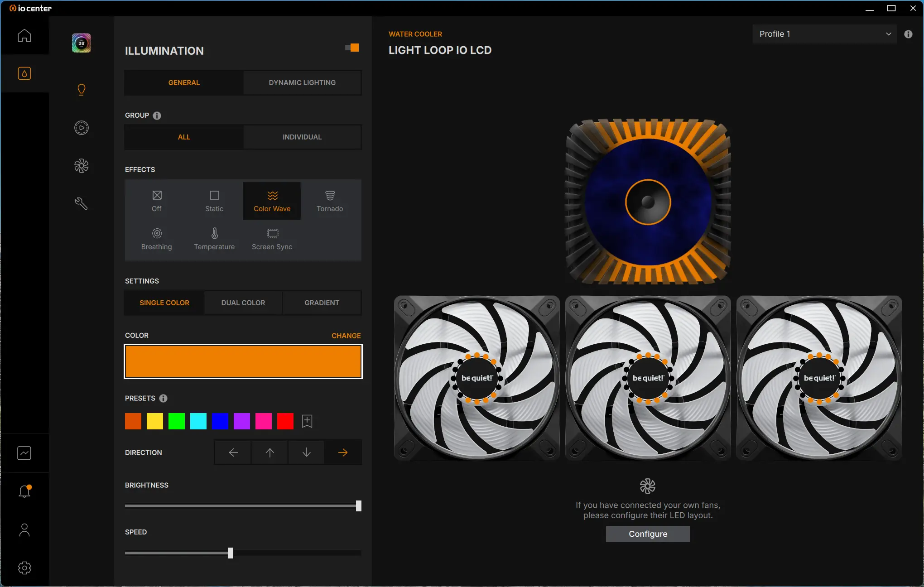Choose the Breathing effect
This screenshot has height=587, width=924.
click(157, 239)
